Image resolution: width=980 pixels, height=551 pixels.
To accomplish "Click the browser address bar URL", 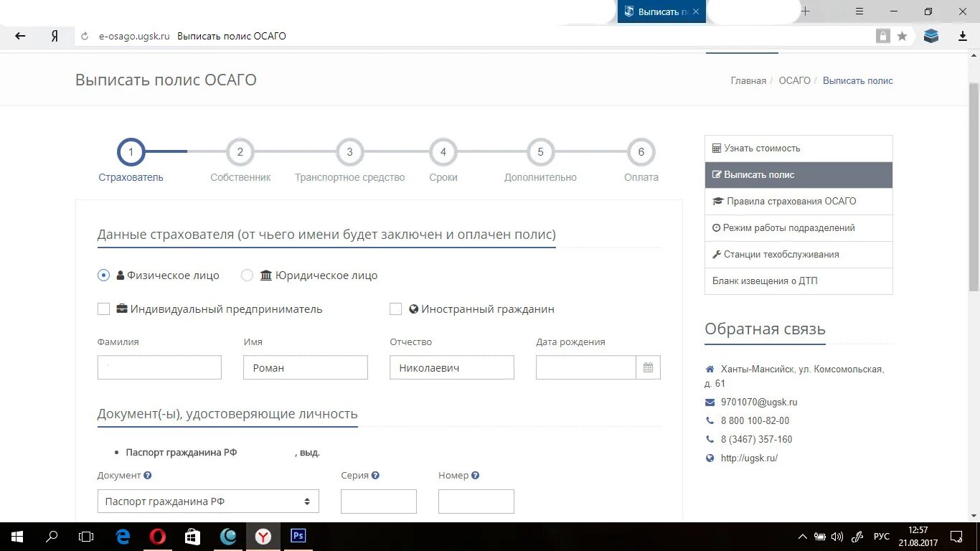I will click(x=134, y=36).
